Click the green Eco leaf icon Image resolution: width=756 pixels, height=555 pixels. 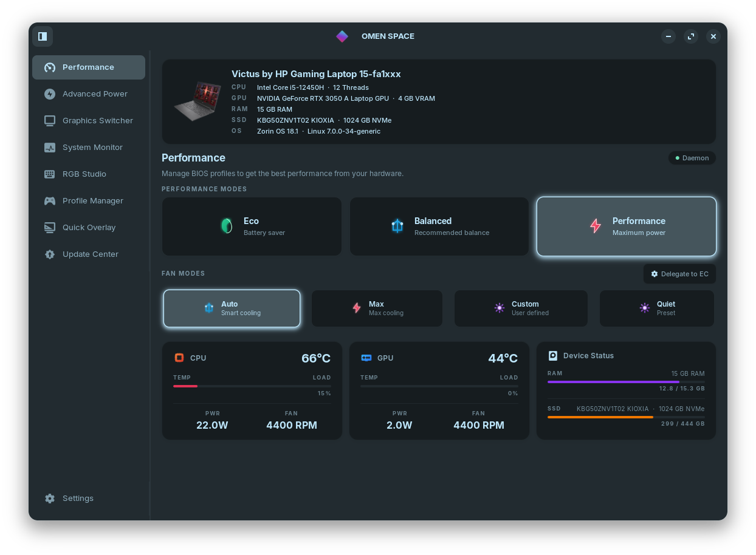227,226
